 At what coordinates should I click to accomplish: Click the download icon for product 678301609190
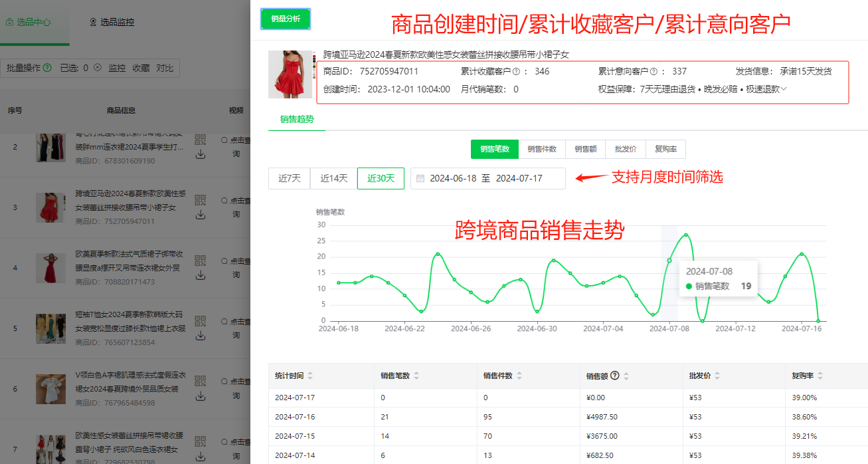[200, 152]
